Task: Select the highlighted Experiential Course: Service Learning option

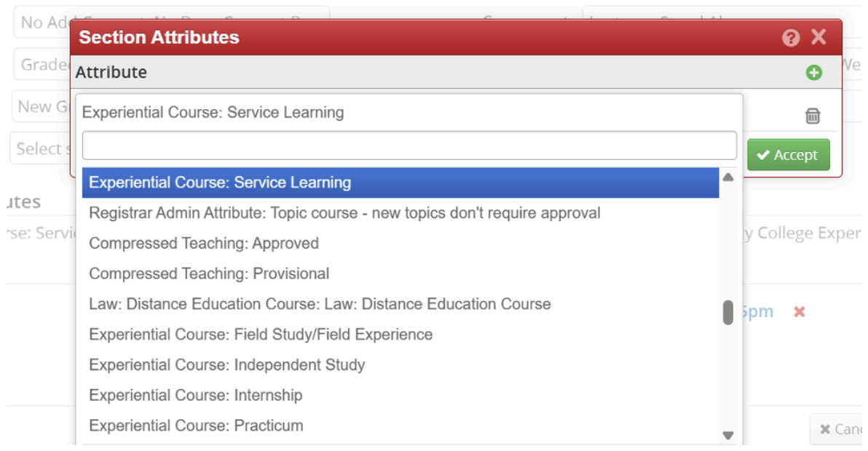Action: point(220,183)
